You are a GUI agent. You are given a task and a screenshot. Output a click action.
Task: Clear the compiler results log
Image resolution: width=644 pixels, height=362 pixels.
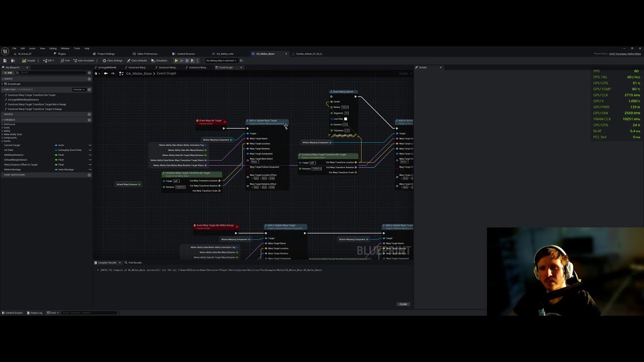coord(403,304)
